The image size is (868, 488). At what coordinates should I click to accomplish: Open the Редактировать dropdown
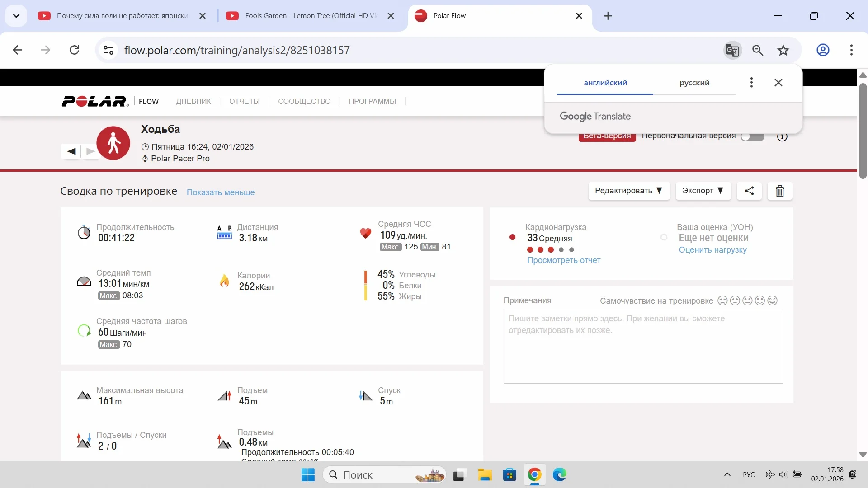[x=628, y=191]
